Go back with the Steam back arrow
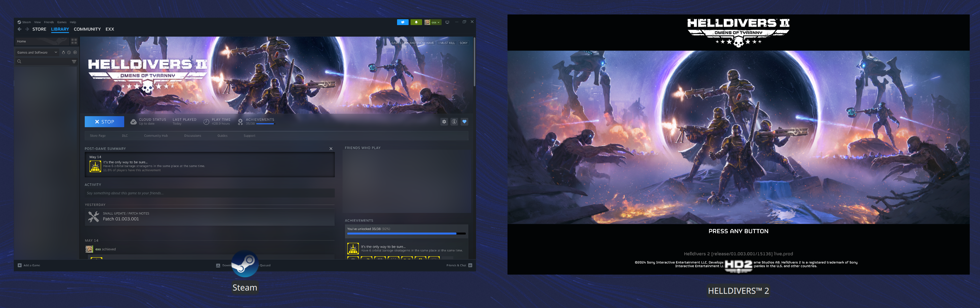 tap(19, 29)
